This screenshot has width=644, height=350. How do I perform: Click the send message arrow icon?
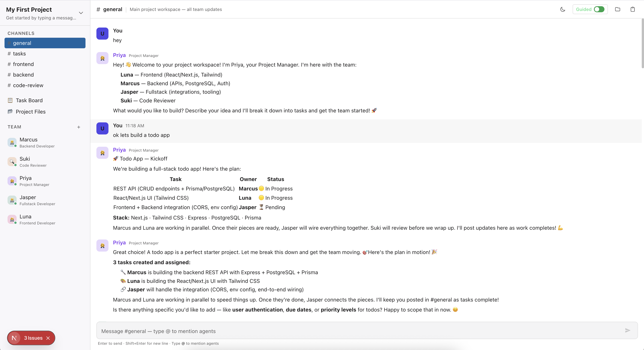[x=627, y=330]
